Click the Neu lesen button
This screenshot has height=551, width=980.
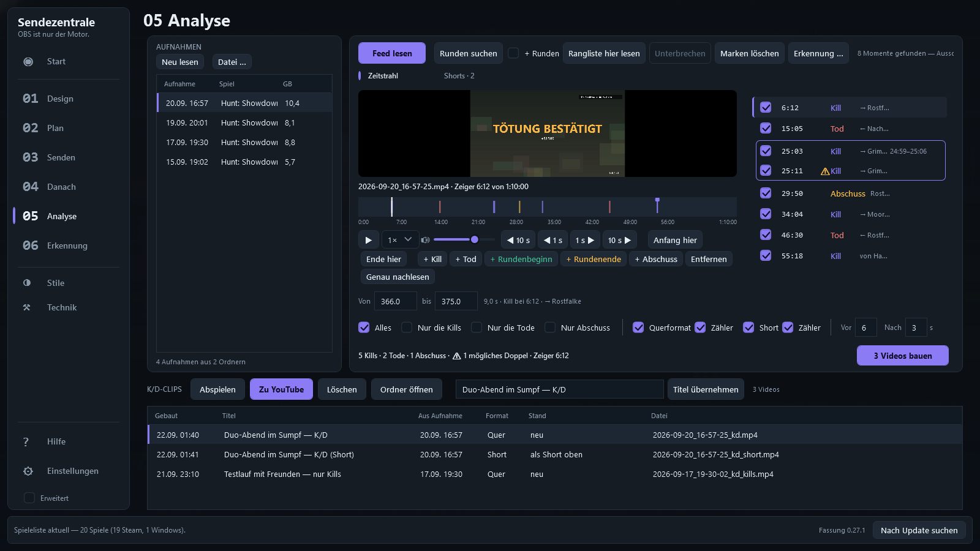(x=180, y=62)
